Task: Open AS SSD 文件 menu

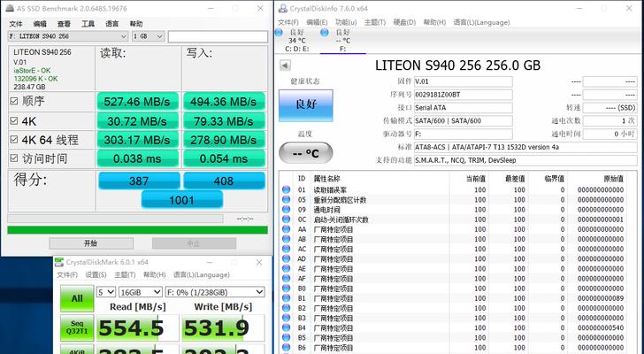Action: click(x=16, y=24)
